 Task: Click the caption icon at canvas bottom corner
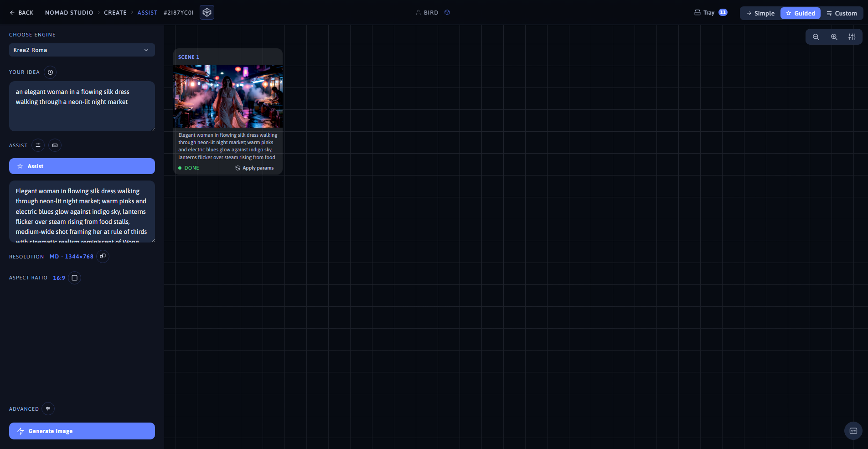[x=853, y=431]
